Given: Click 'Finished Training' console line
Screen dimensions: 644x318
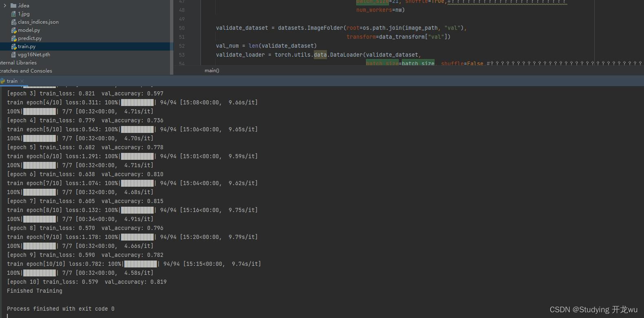Looking at the screenshot, I should pos(35,291).
